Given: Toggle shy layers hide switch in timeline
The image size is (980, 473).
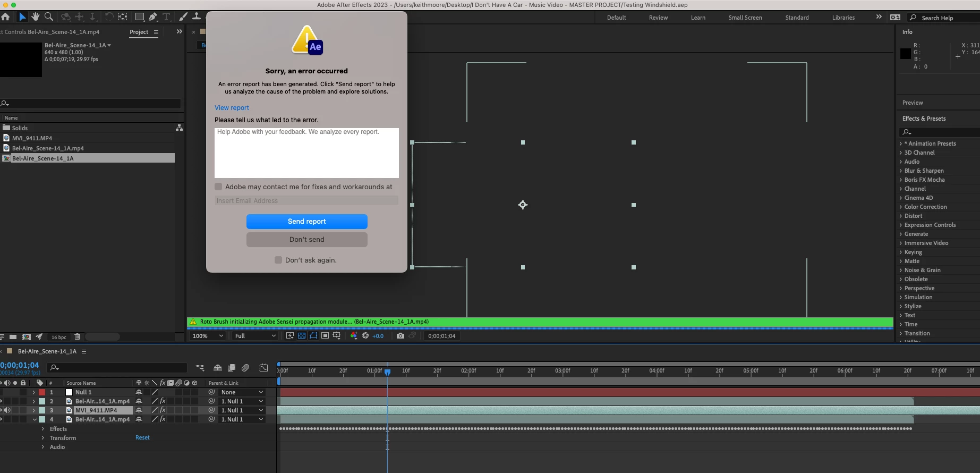Looking at the screenshot, I should pyautogui.click(x=218, y=368).
